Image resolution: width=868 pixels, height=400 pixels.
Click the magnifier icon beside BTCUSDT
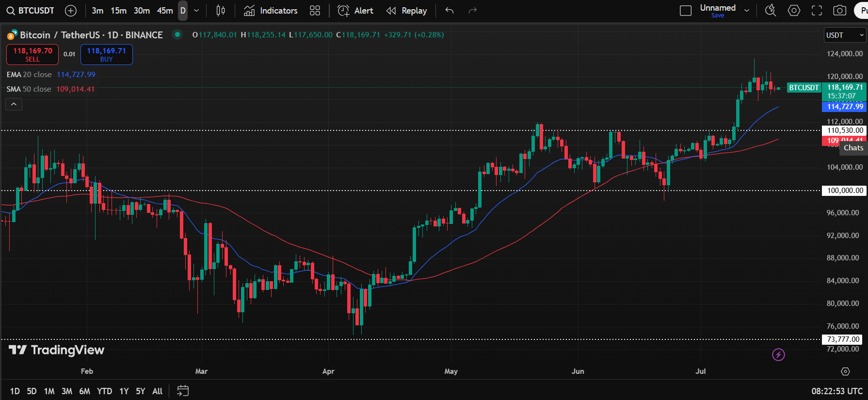(x=10, y=11)
